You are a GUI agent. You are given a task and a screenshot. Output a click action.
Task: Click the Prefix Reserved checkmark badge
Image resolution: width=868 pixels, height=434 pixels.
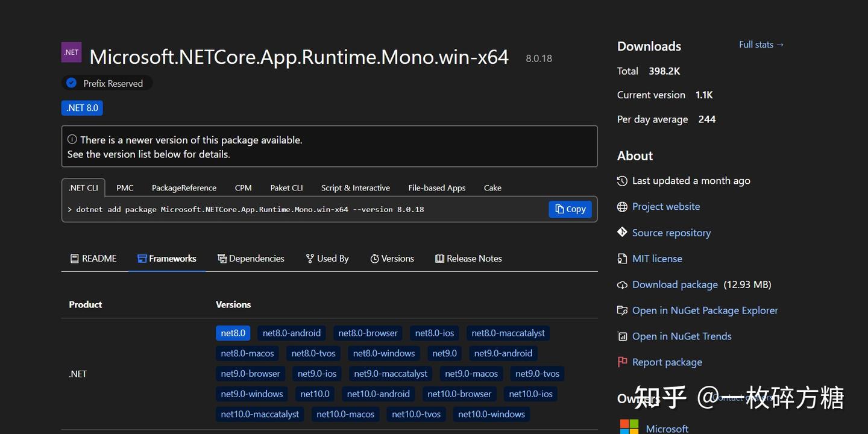pyautogui.click(x=72, y=83)
